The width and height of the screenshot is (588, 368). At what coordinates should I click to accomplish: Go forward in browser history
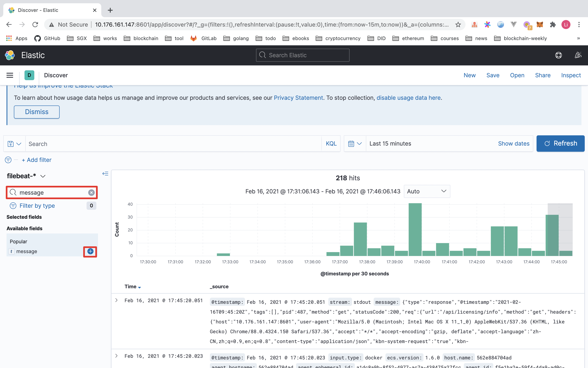22,25
